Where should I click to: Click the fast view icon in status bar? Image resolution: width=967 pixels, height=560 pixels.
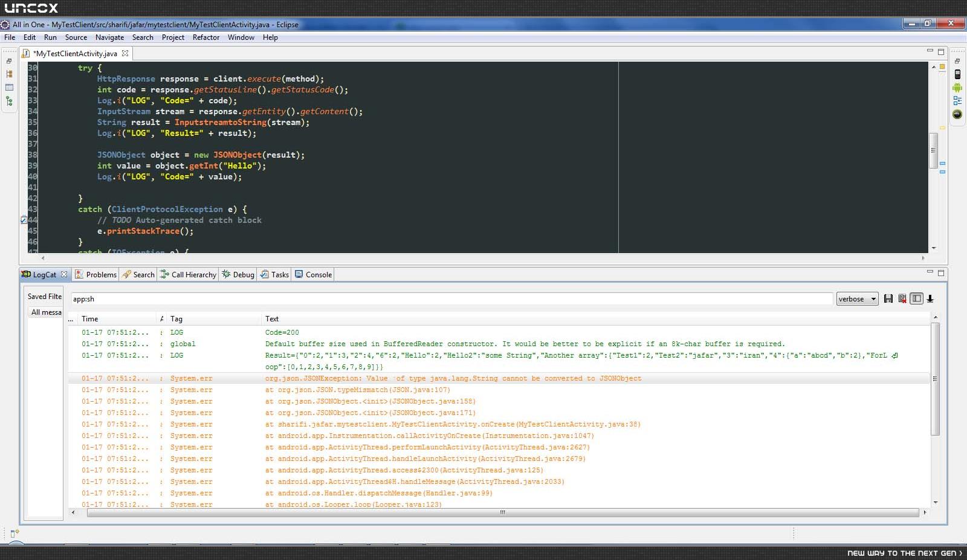click(x=15, y=533)
